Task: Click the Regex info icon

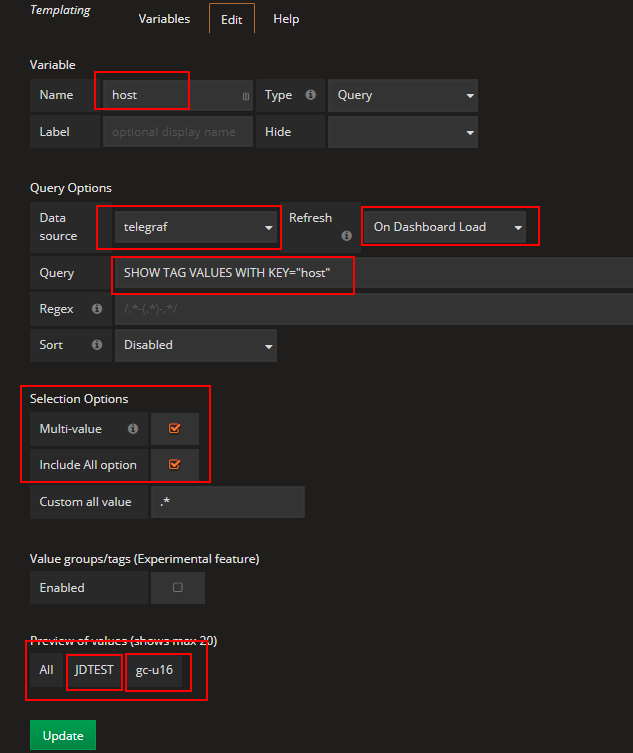Action: pos(97,309)
